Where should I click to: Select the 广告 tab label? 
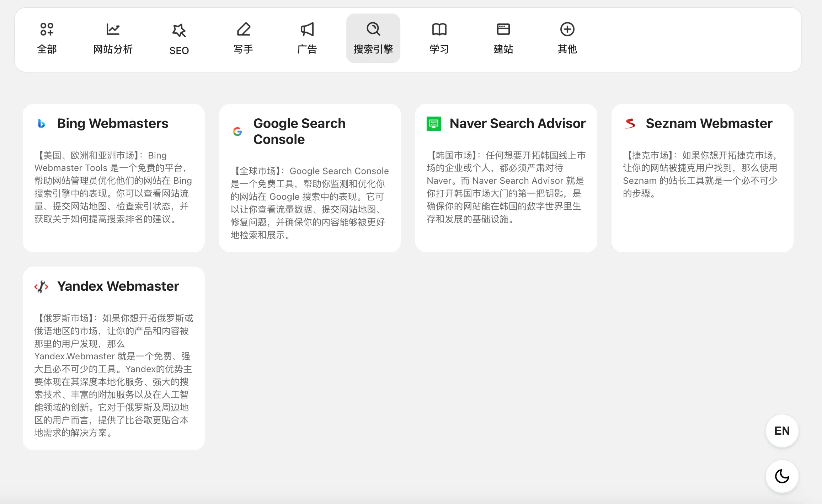click(307, 49)
